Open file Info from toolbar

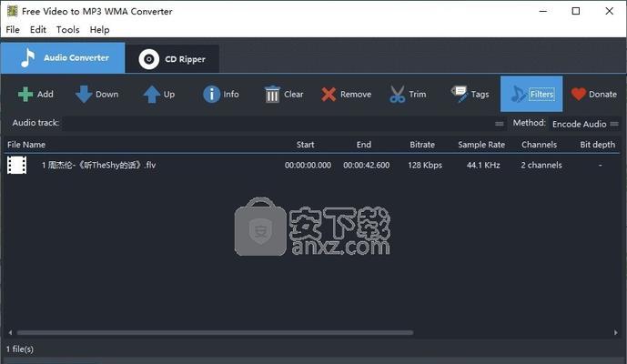pos(221,95)
